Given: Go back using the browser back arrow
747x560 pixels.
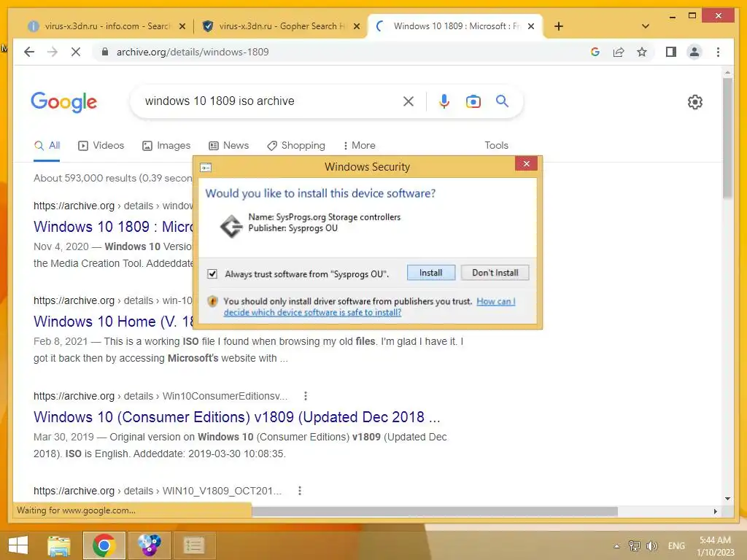Looking at the screenshot, I should (29, 52).
